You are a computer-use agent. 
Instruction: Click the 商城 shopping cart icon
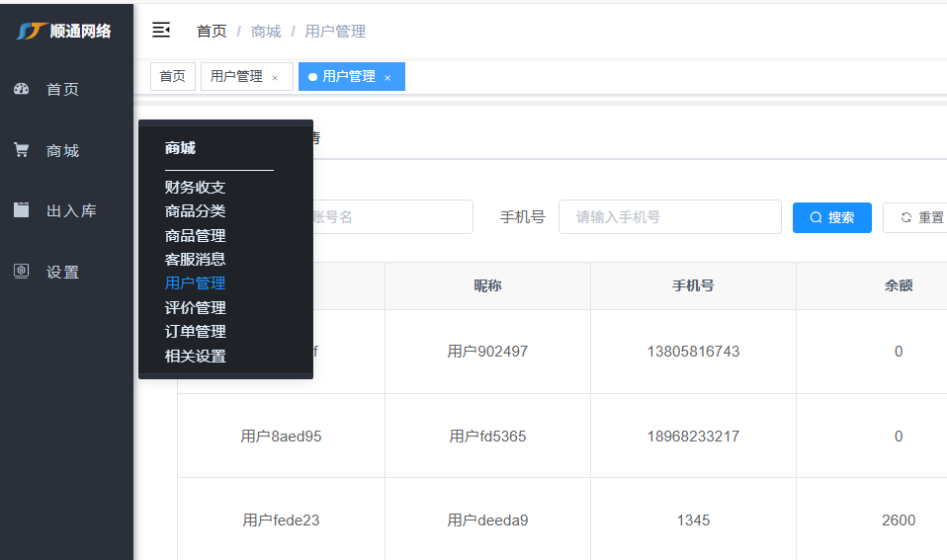point(22,150)
